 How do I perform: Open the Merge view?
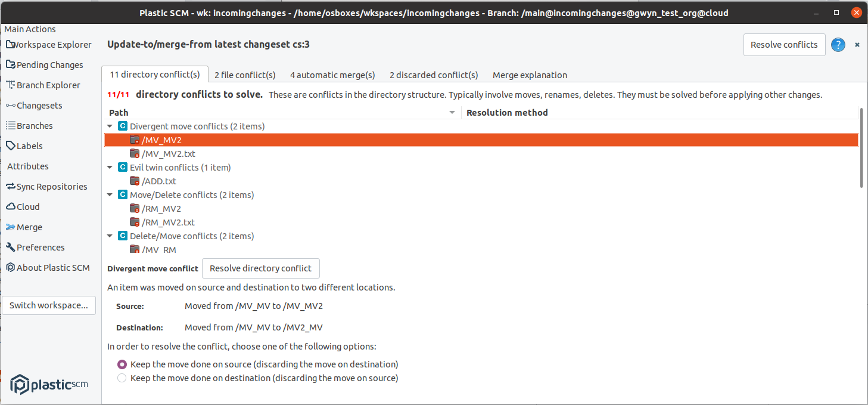[x=29, y=227]
